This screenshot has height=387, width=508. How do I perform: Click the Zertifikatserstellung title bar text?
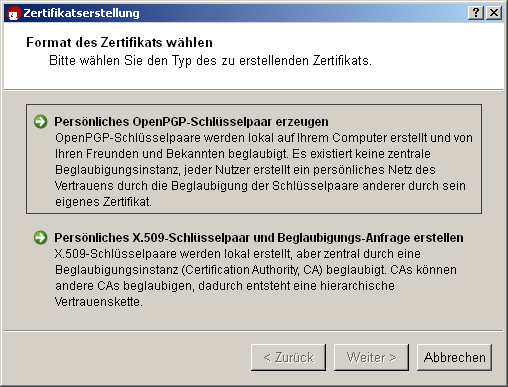pyautogui.click(x=81, y=13)
